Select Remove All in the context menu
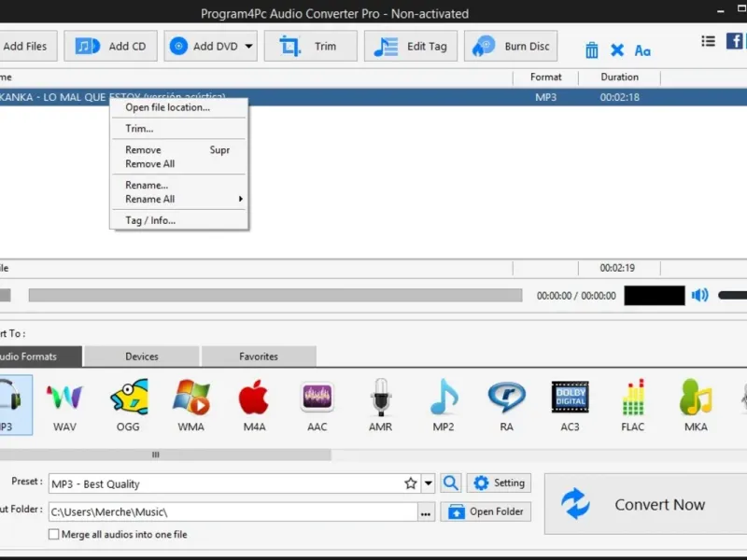747x560 pixels. [179, 164]
